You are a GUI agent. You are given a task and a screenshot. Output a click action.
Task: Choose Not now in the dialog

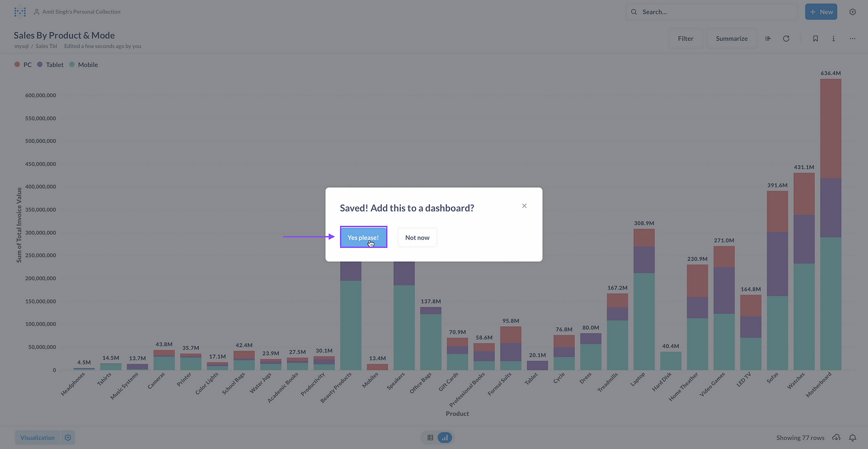pyautogui.click(x=417, y=238)
